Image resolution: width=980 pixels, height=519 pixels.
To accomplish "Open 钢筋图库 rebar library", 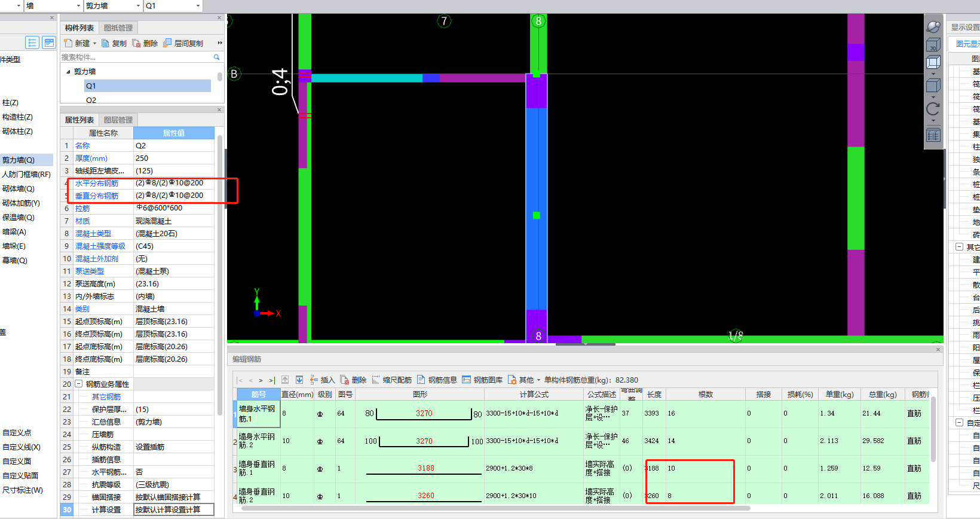I will pos(482,380).
